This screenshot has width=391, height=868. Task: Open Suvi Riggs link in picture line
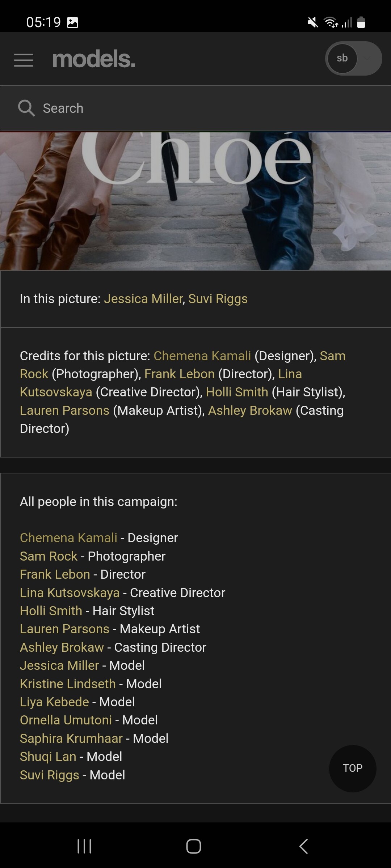[x=218, y=299]
